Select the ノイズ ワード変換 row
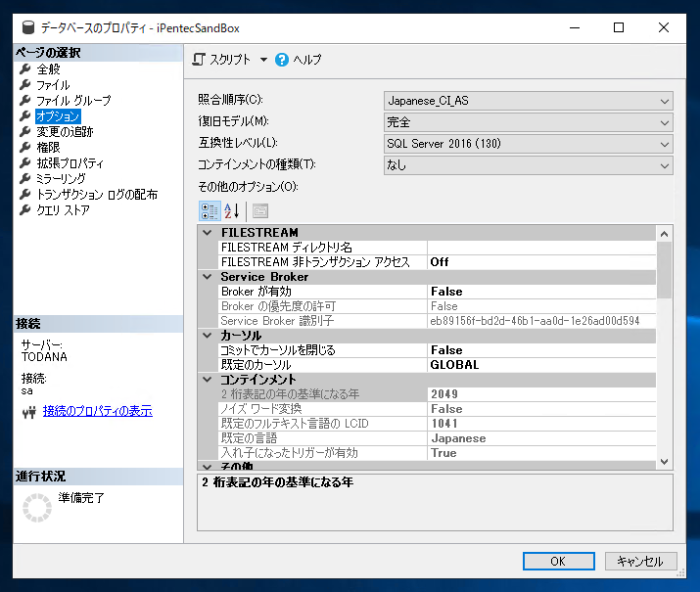Screen dimensions: 700x592 438,409
